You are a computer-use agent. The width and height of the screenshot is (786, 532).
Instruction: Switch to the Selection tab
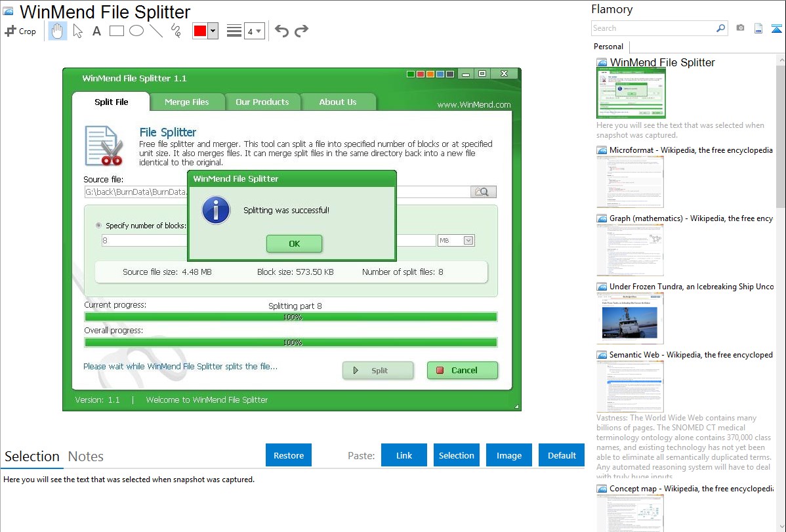[x=32, y=457]
